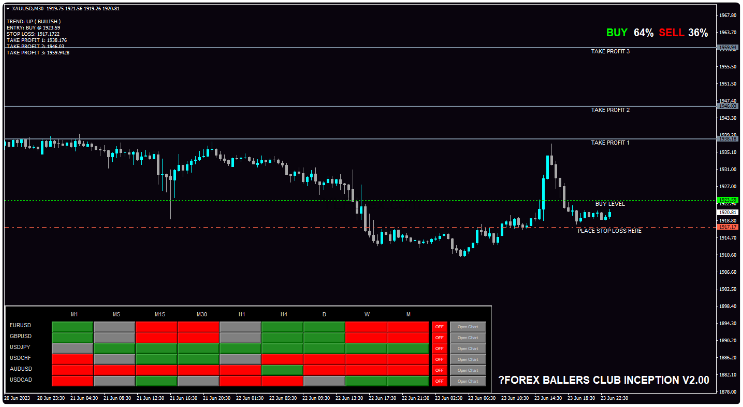Click the USDJPY pair label
The width and height of the screenshot is (743, 407).
pos(20,347)
